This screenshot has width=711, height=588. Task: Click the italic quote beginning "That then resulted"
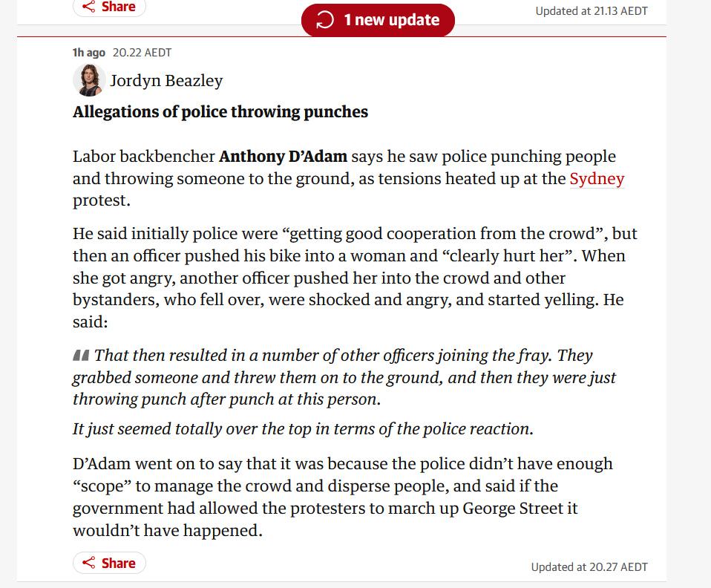[344, 377]
